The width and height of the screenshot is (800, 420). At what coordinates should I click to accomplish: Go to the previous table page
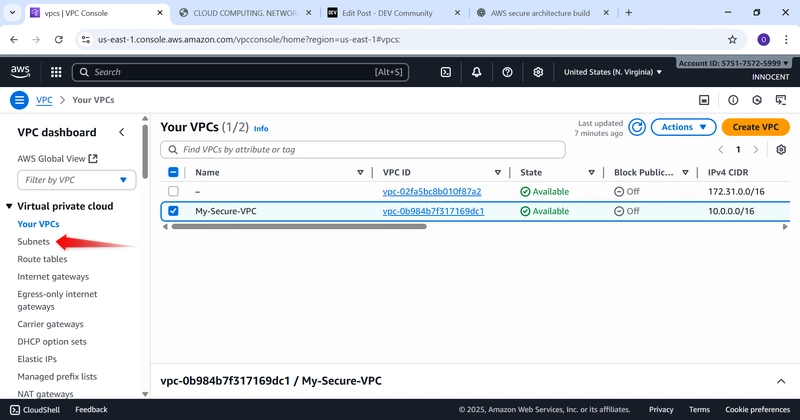pyautogui.click(x=720, y=150)
